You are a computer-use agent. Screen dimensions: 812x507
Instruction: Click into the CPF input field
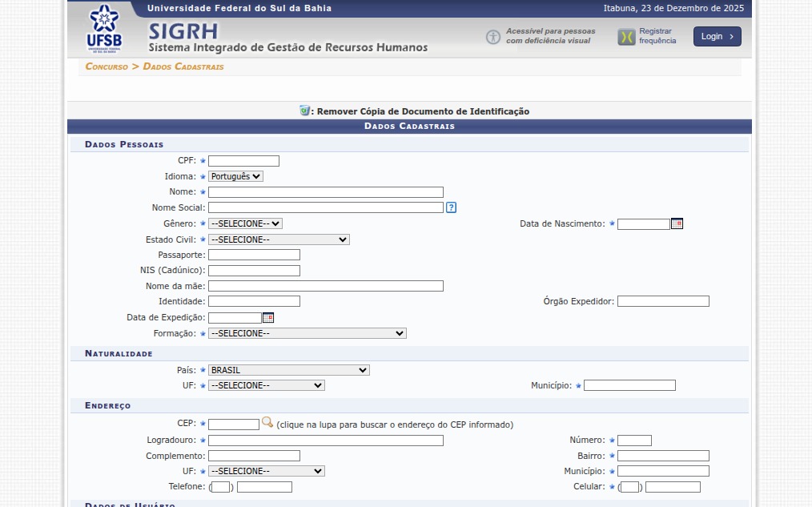(x=243, y=161)
